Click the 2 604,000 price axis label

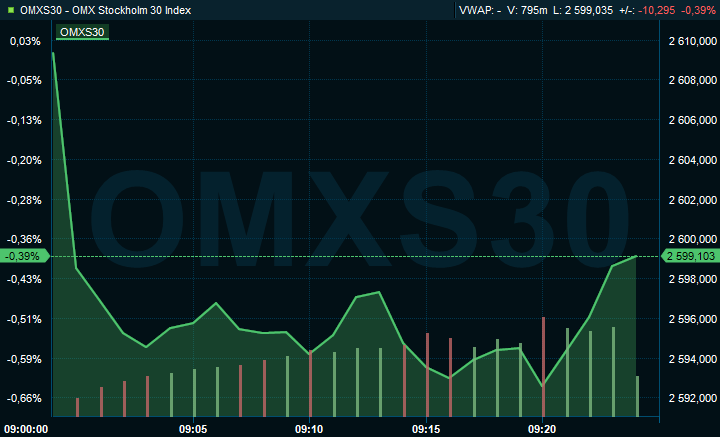click(x=692, y=160)
